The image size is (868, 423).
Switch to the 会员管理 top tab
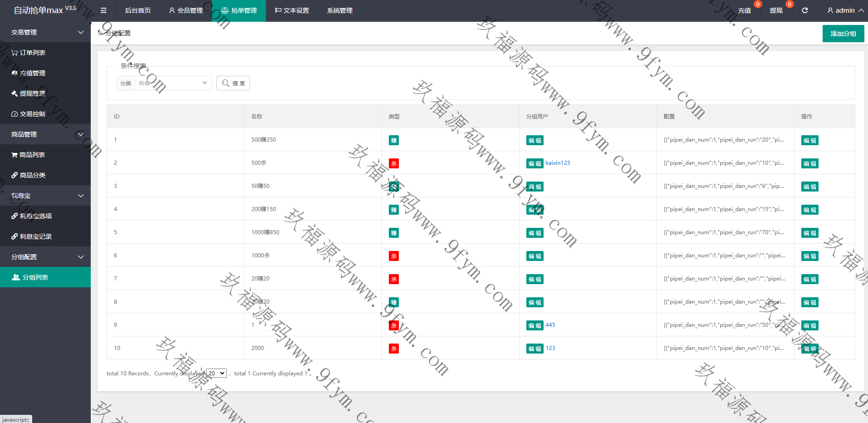(x=186, y=10)
